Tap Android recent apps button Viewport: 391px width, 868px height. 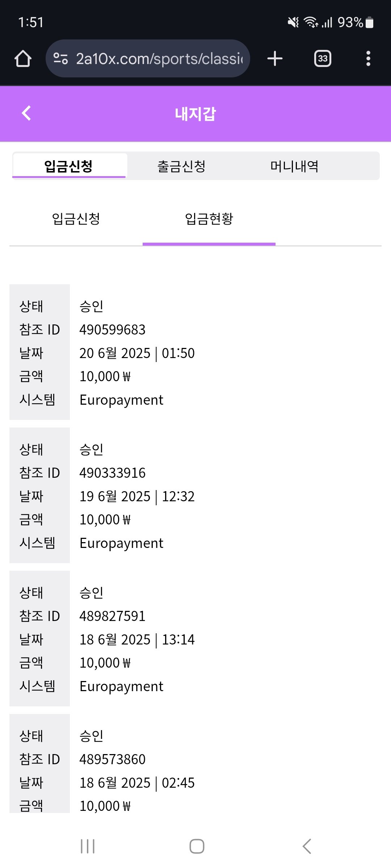pos(88,846)
